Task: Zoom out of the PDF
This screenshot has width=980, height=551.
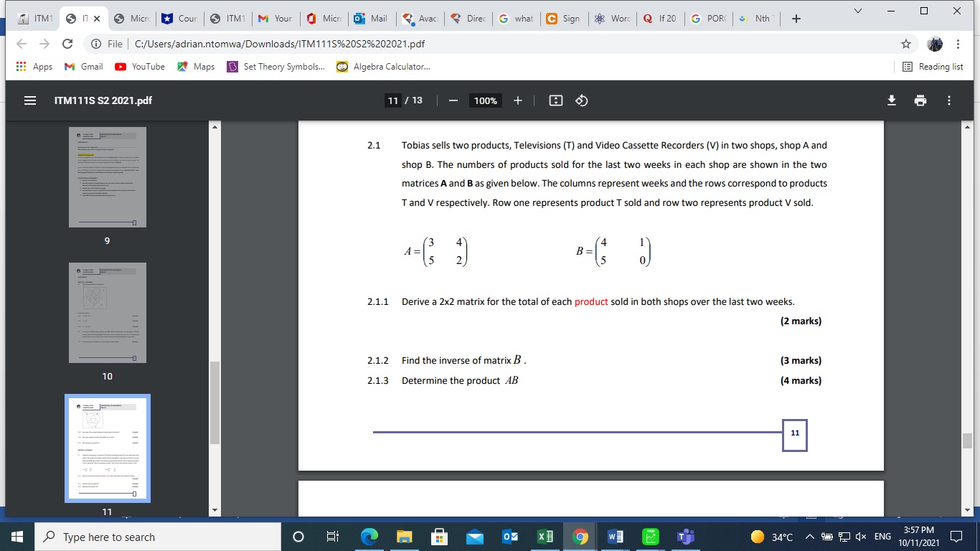Action: [453, 100]
